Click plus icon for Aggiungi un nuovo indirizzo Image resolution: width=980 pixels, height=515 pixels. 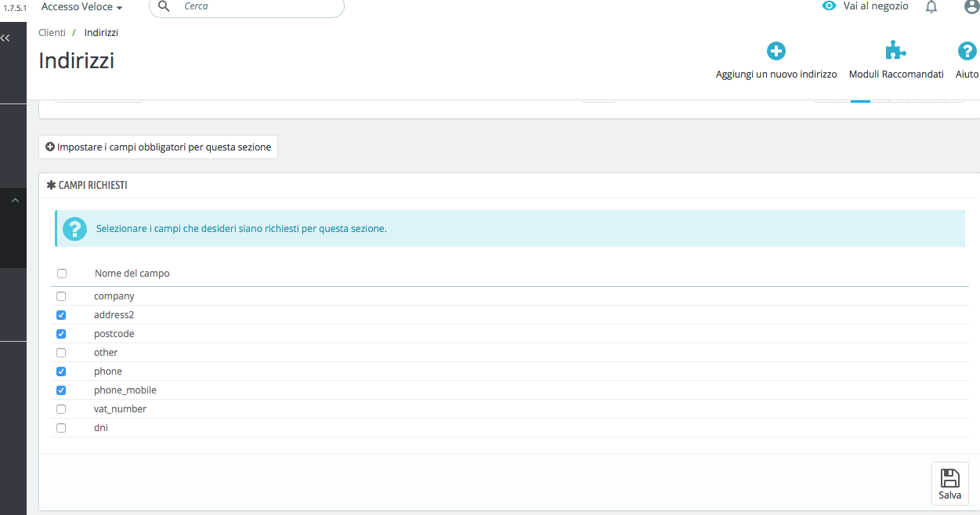[x=776, y=52]
